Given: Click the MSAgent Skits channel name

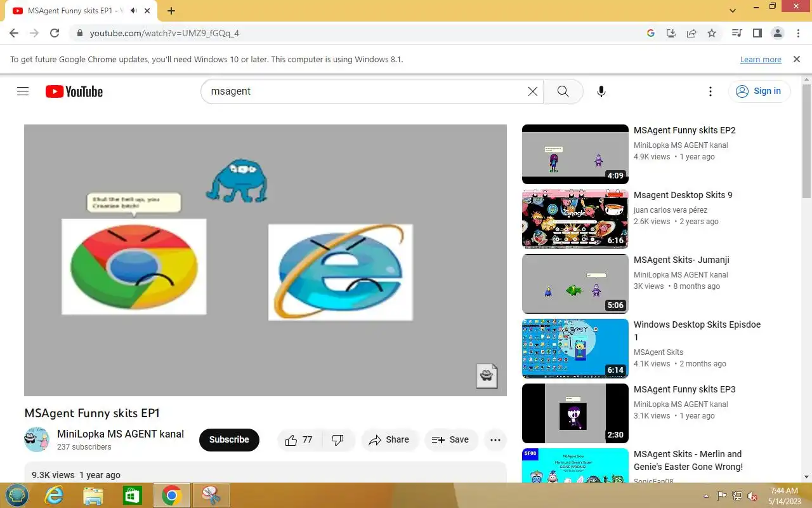Looking at the screenshot, I should [658, 352].
